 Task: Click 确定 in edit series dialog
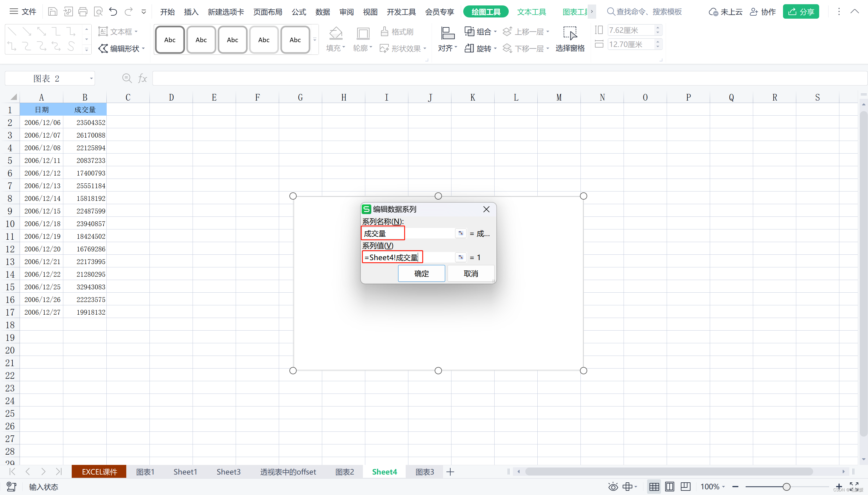[x=422, y=273]
